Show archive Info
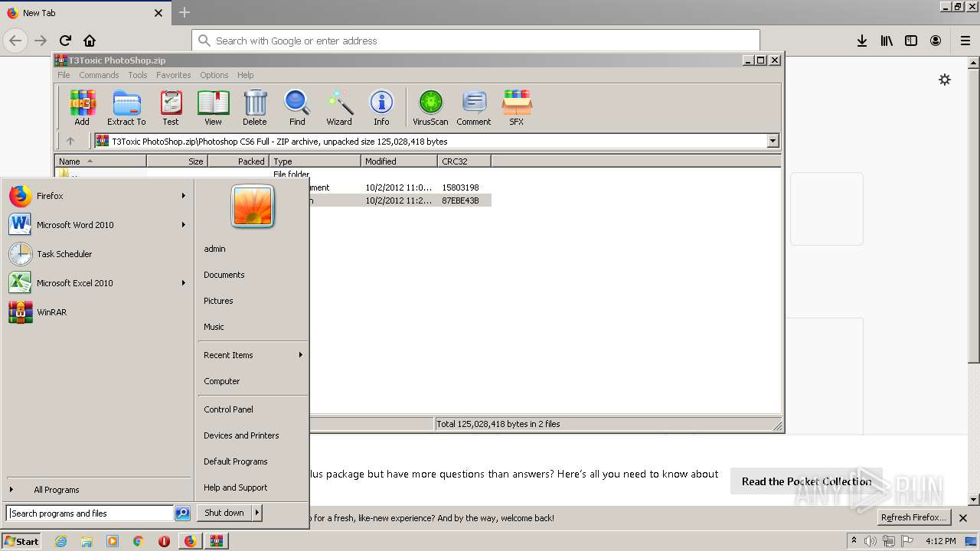980x551 pixels. [381, 107]
